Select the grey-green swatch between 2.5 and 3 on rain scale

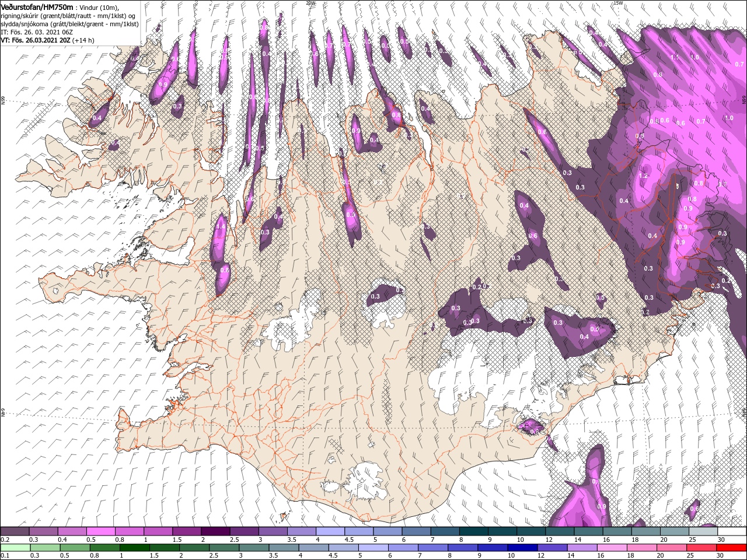[224, 547]
